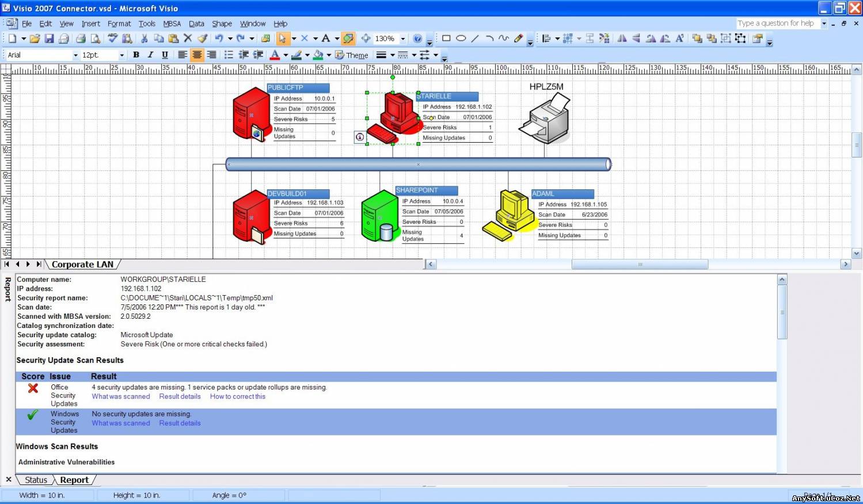Align text left

183,55
